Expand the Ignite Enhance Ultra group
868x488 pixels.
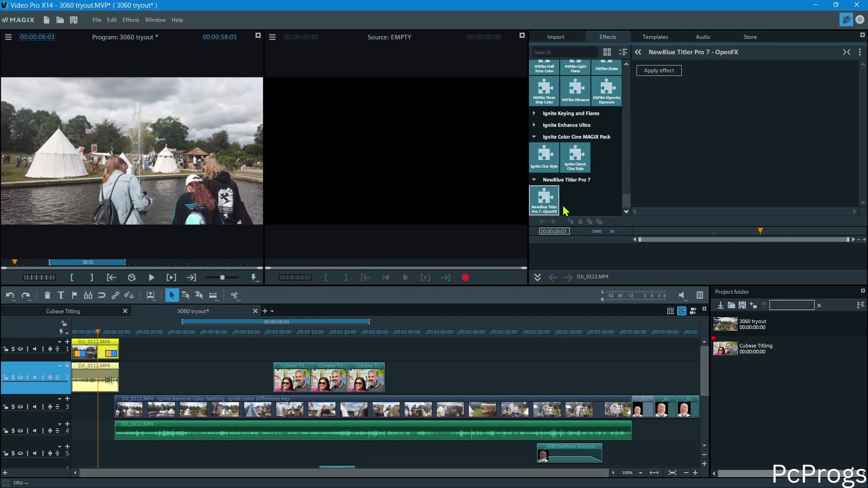tap(534, 125)
